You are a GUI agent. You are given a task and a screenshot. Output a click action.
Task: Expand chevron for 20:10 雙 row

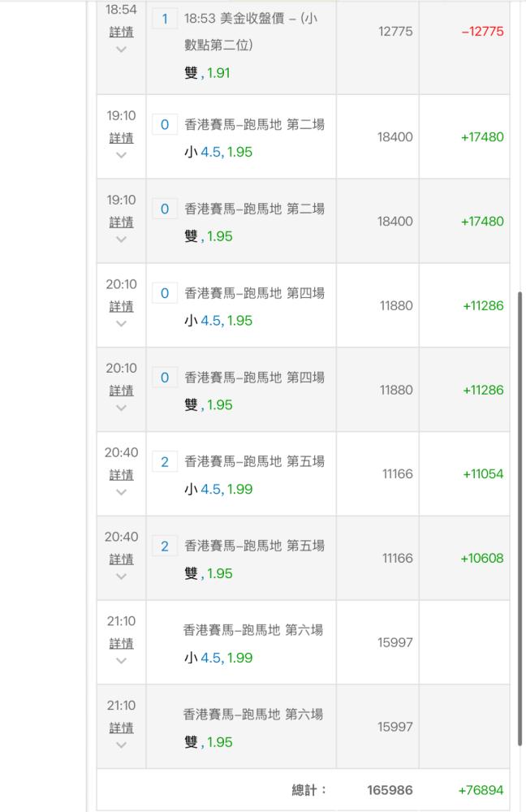tap(121, 408)
